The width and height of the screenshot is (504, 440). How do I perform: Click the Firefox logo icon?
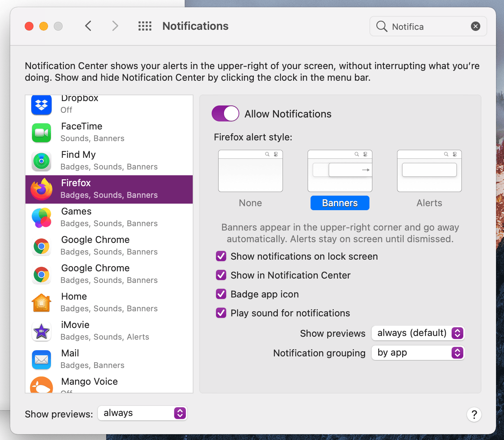point(41,189)
